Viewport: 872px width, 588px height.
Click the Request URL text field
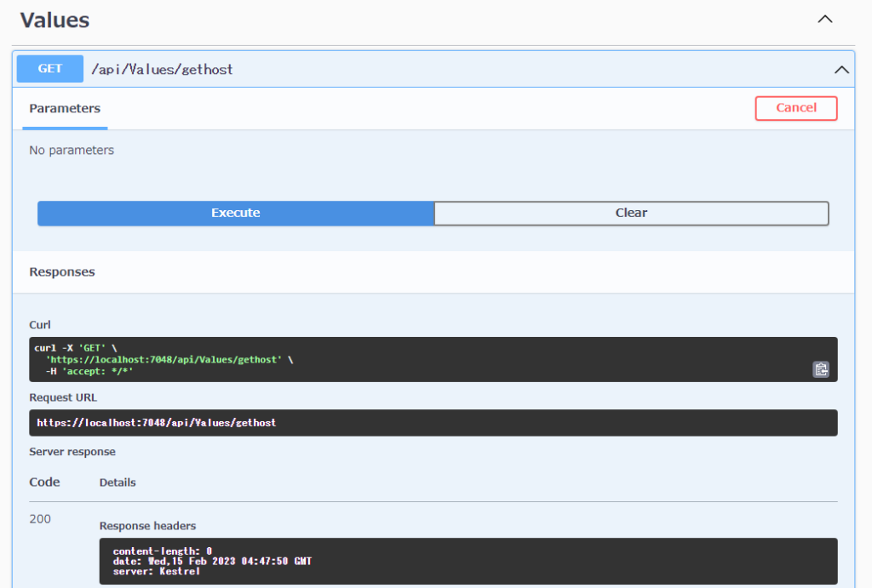click(x=436, y=422)
